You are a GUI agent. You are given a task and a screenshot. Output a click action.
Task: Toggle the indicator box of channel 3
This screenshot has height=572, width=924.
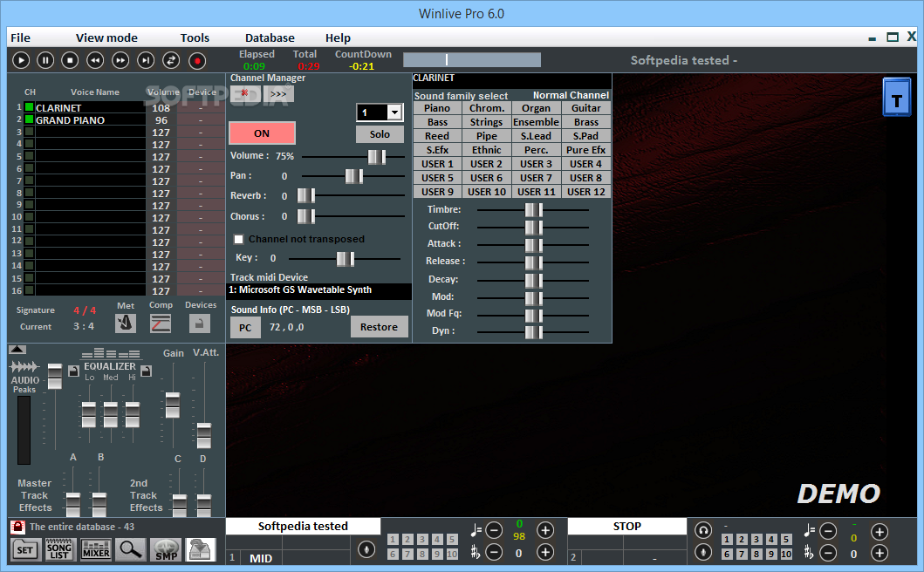pyautogui.click(x=29, y=132)
